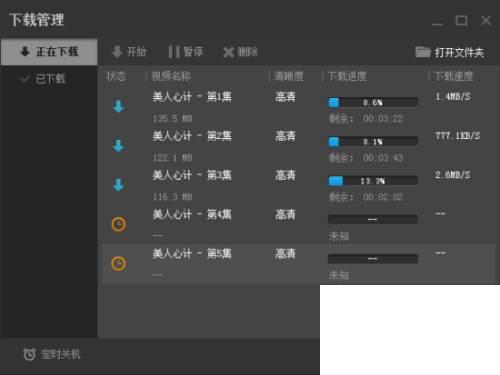
Task: Click the 暂停 pause button
Action: click(x=186, y=52)
